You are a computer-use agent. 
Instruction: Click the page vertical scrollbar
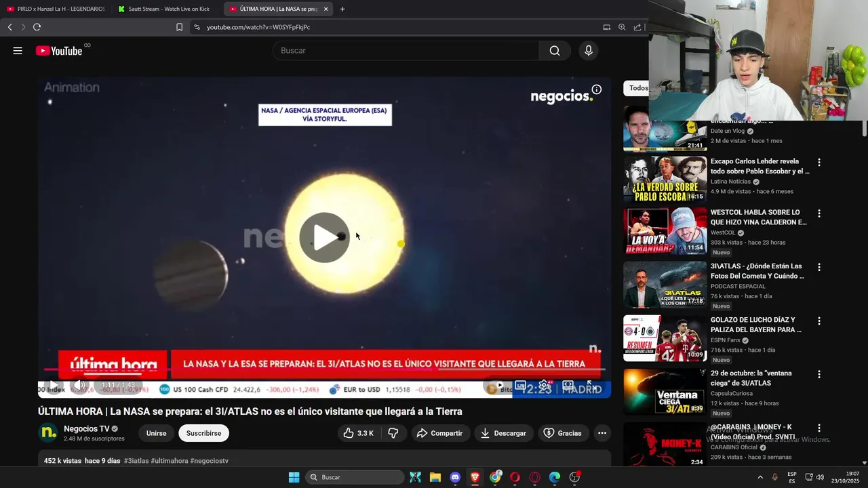[865, 129]
